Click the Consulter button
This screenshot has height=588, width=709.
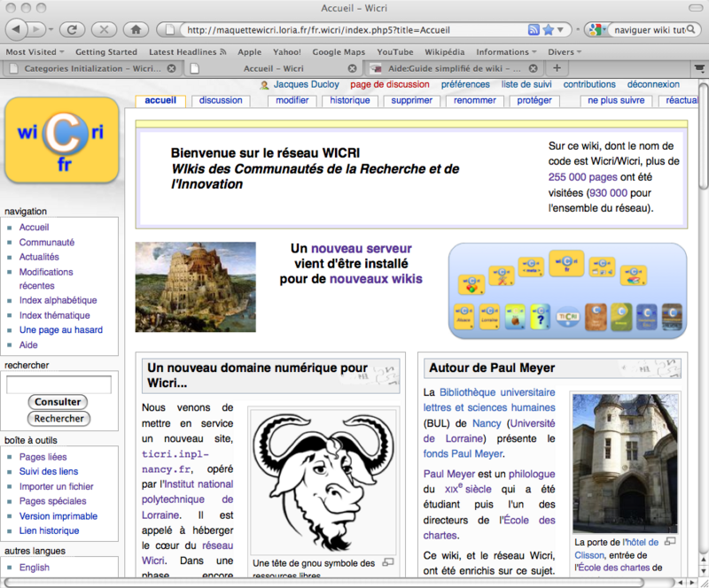(58, 402)
